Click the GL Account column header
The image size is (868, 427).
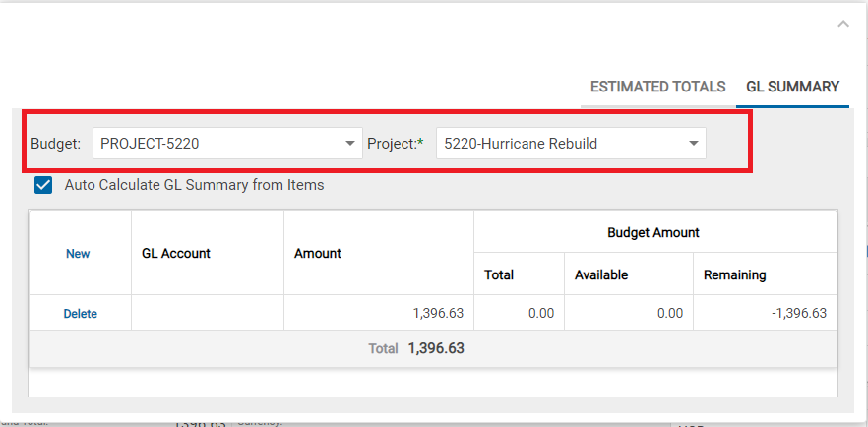[x=176, y=254]
